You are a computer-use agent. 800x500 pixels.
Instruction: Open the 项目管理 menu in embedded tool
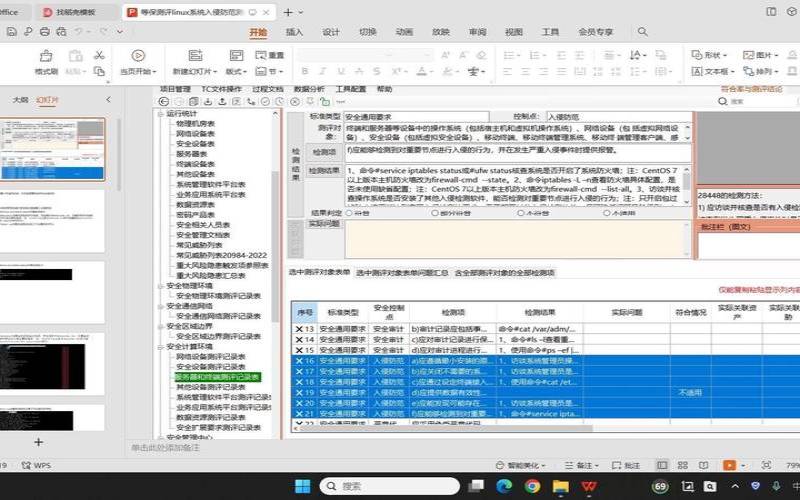(x=175, y=89)
